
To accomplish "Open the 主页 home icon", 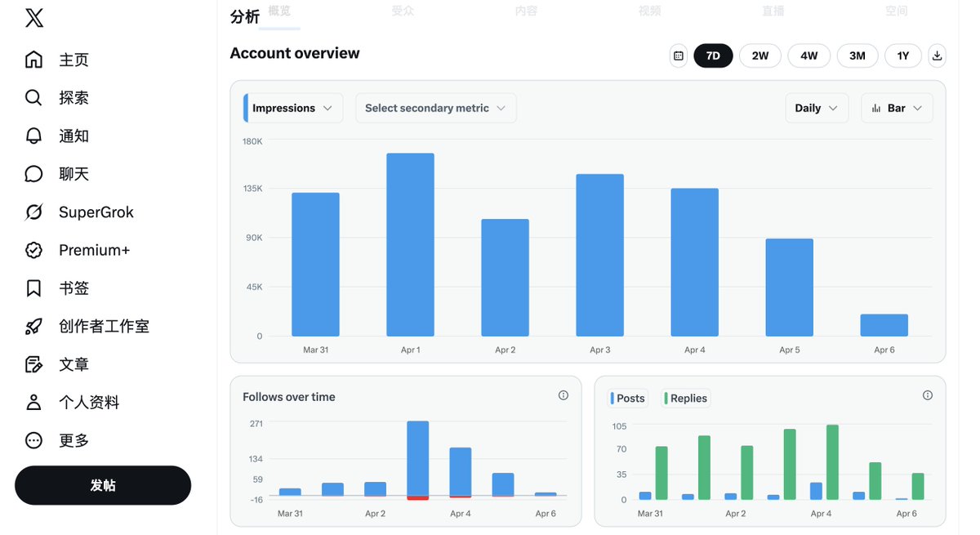I will (33, 60).
